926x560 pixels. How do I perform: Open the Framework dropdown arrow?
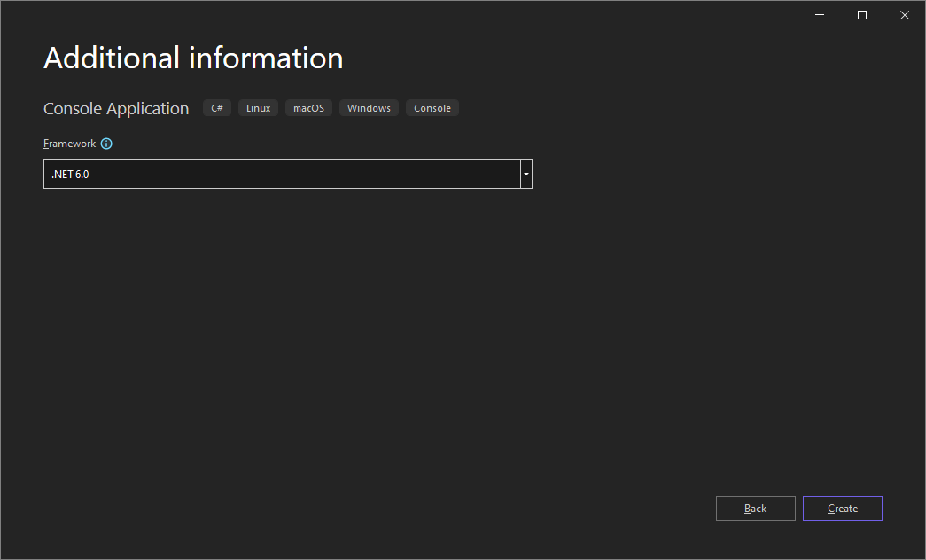coord(526,175)
